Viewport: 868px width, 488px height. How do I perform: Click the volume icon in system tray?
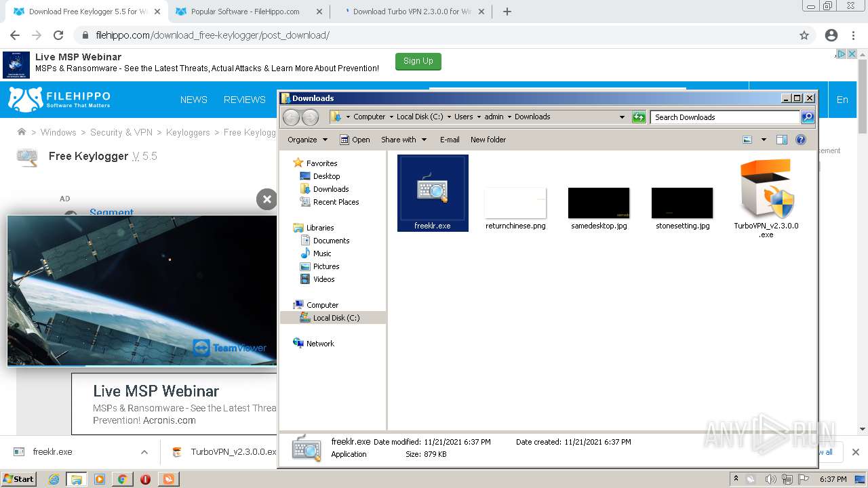(x=771, y=479)
